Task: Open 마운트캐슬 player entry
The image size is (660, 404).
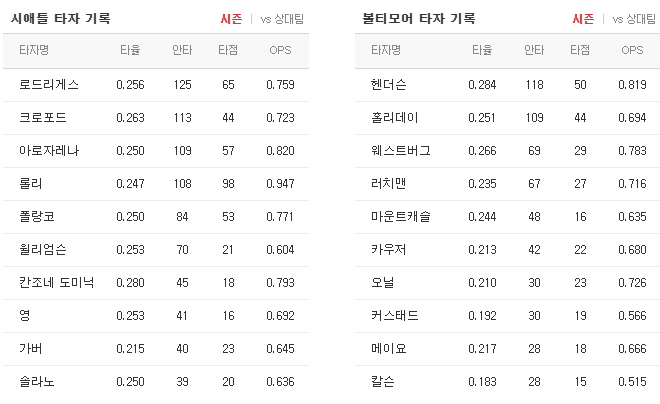Action: click(401, 217)
